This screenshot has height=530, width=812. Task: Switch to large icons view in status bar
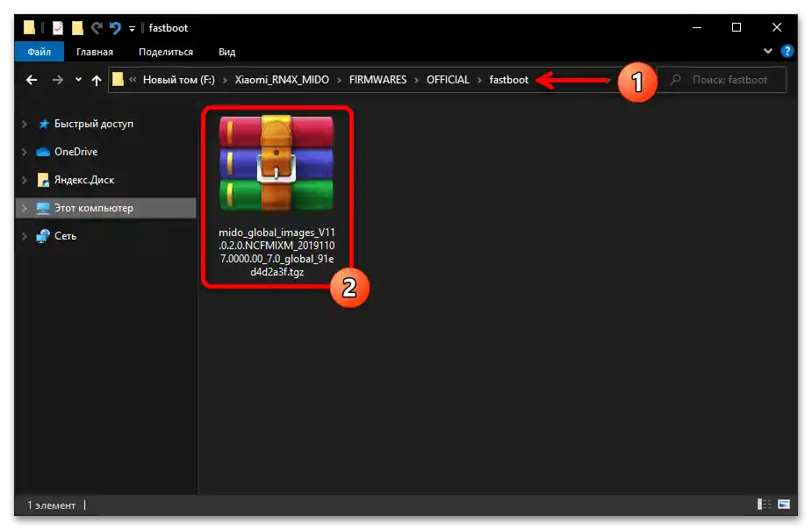(784, 505)
